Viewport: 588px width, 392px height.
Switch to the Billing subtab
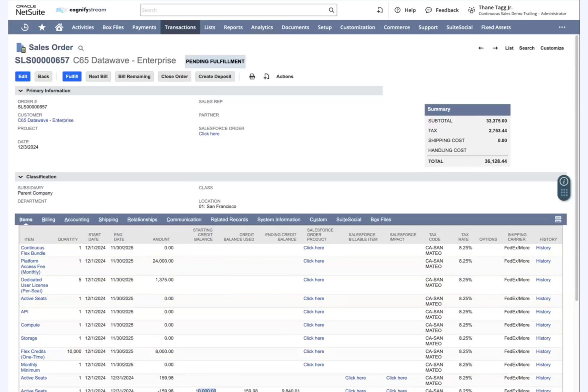click(x=48, y=219)
